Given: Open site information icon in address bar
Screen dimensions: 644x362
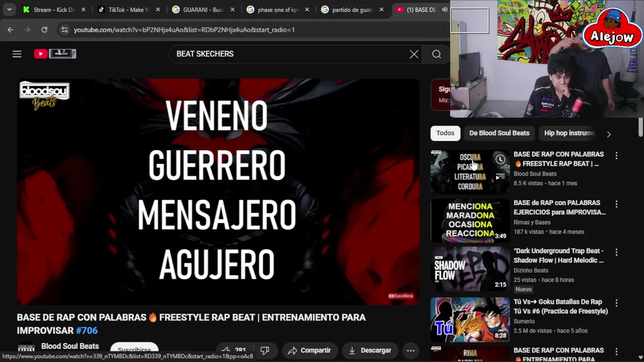Looking at the screenshot, I should click(64, 30).
